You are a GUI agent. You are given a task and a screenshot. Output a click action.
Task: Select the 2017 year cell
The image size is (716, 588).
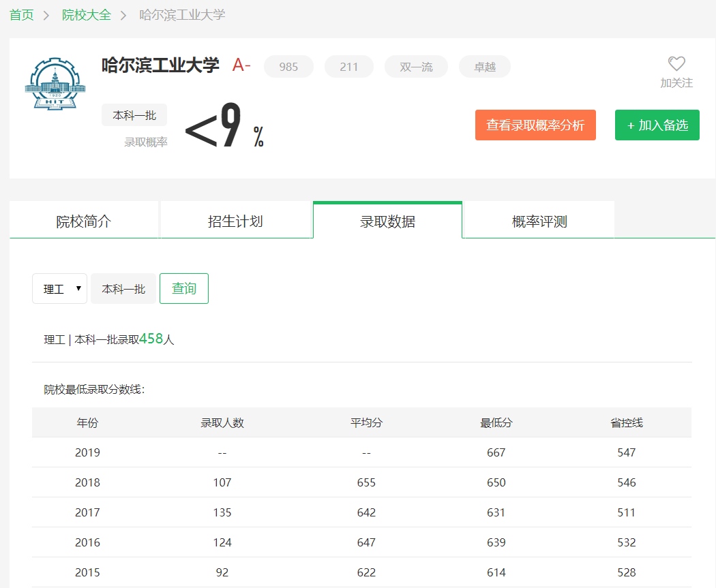(87, 512)
